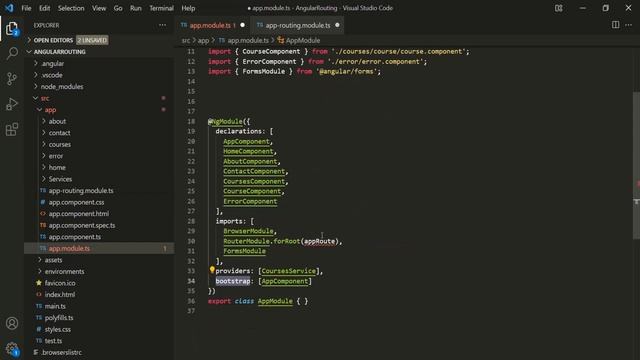Open .browserslistrc file
Viewport: 640px width, 360px height.
62,352
